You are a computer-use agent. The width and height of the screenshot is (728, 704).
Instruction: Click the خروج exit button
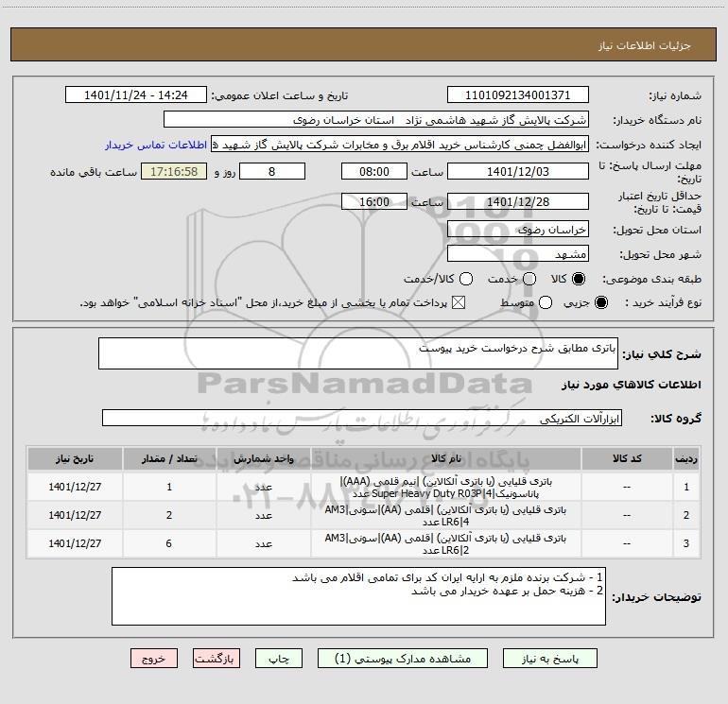tap(154, 659)
